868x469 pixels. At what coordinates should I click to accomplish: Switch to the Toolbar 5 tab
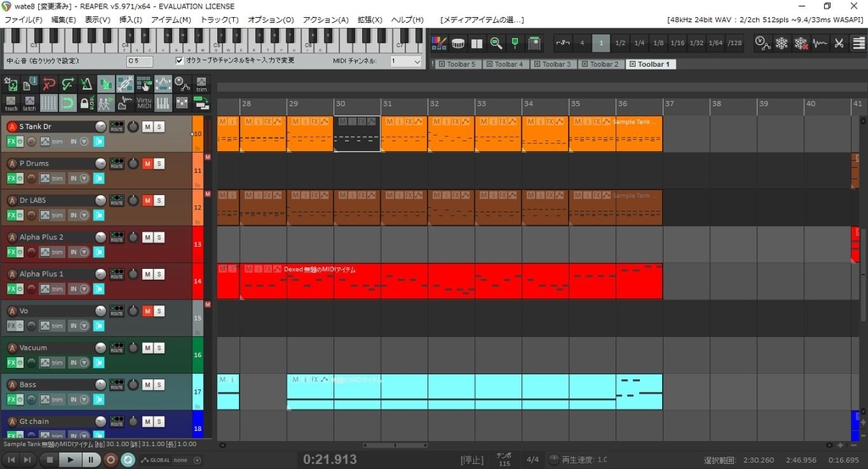[x=457, y=64]
